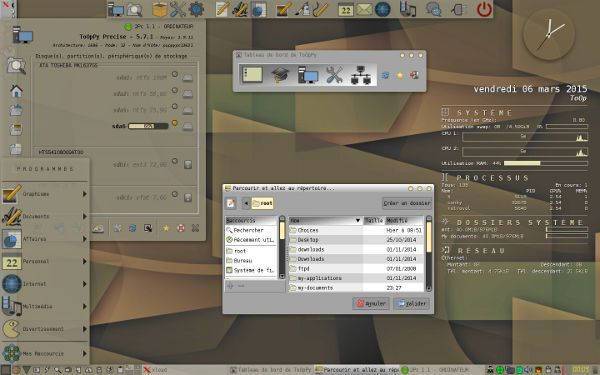Click the Modifié column header
The image size is (600, 375).
pyautogui.click(x=404, y=220)
